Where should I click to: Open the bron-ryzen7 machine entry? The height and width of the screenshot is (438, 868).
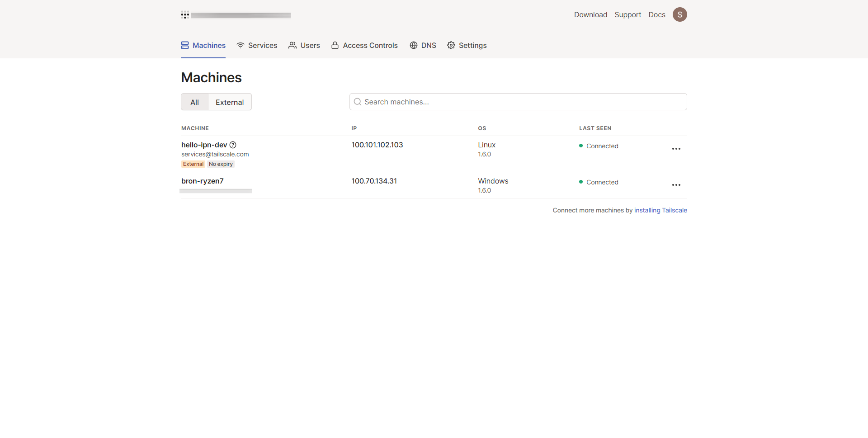click(x=203, y=181)
